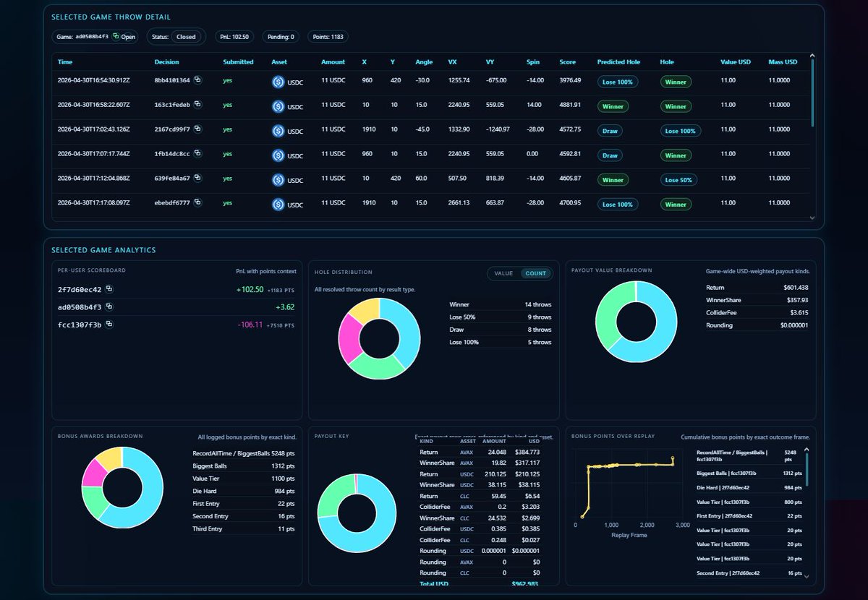
Task: Copy decision ID 1fb14dc8cc
Action: point(197,155)
